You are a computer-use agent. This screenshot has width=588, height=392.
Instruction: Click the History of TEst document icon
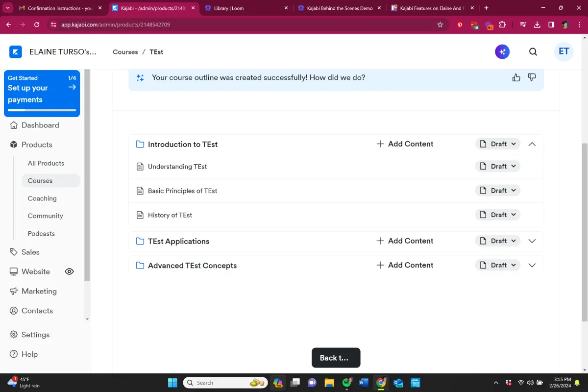click(140, 215)
